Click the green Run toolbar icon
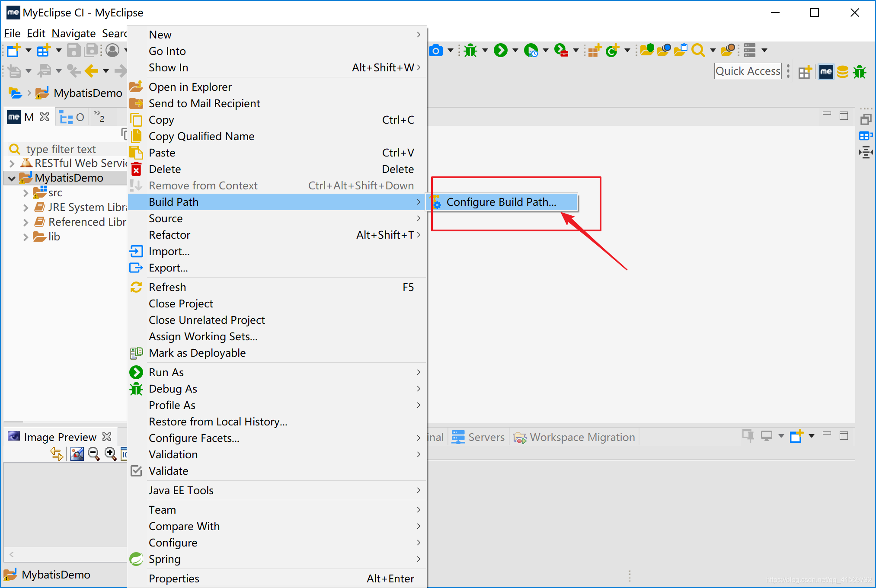 (501, 51)
